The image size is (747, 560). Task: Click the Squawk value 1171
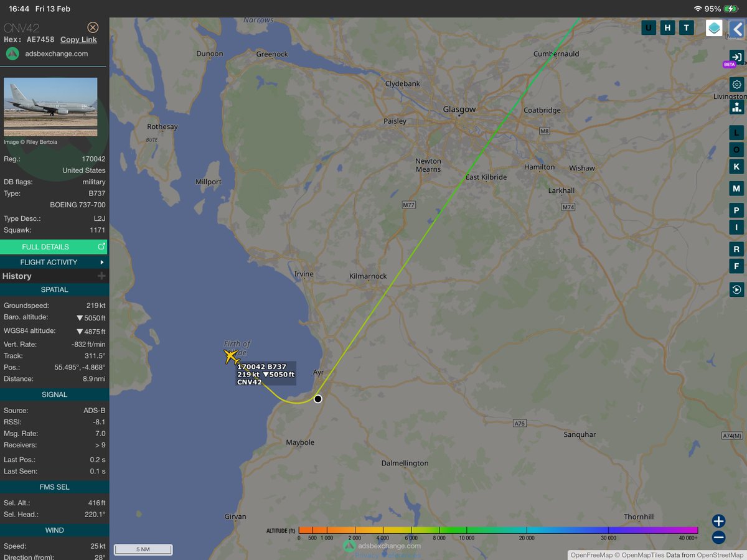[x=97, y=230]
